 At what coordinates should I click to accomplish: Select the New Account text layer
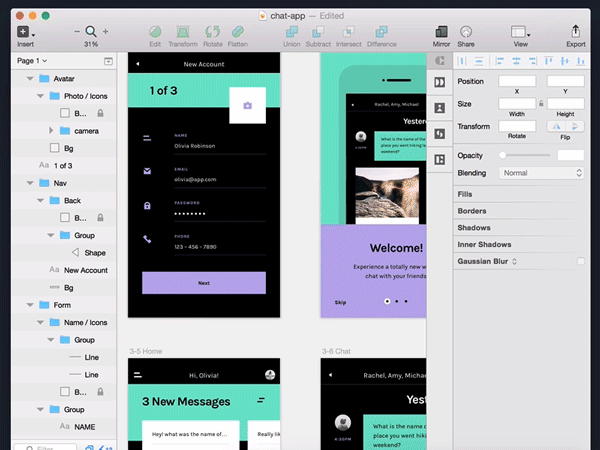point(85,270)
